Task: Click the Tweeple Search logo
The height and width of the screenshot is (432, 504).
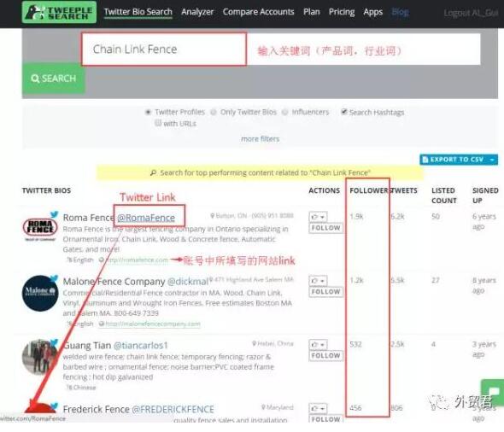Action: point(59,12)
